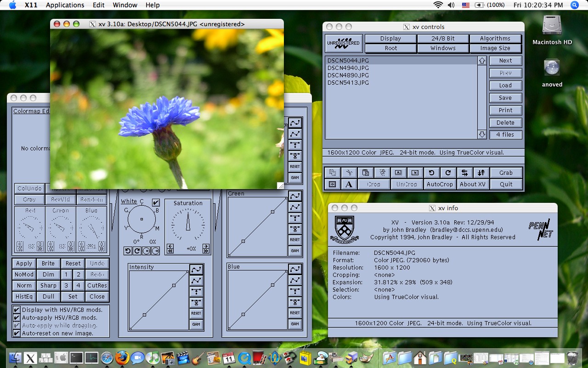Select line-segment curve icon in Blue graph
Screen dimensions: 588x368
(x=295, y=280)
